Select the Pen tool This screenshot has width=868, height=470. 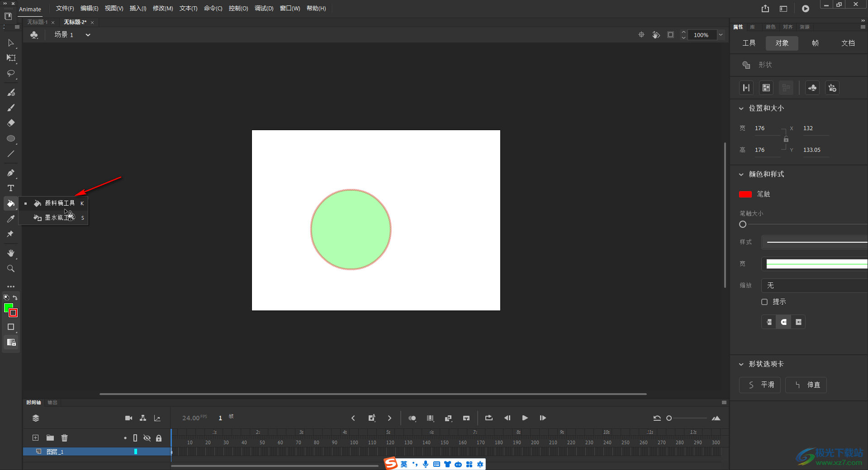coord(11,173)
